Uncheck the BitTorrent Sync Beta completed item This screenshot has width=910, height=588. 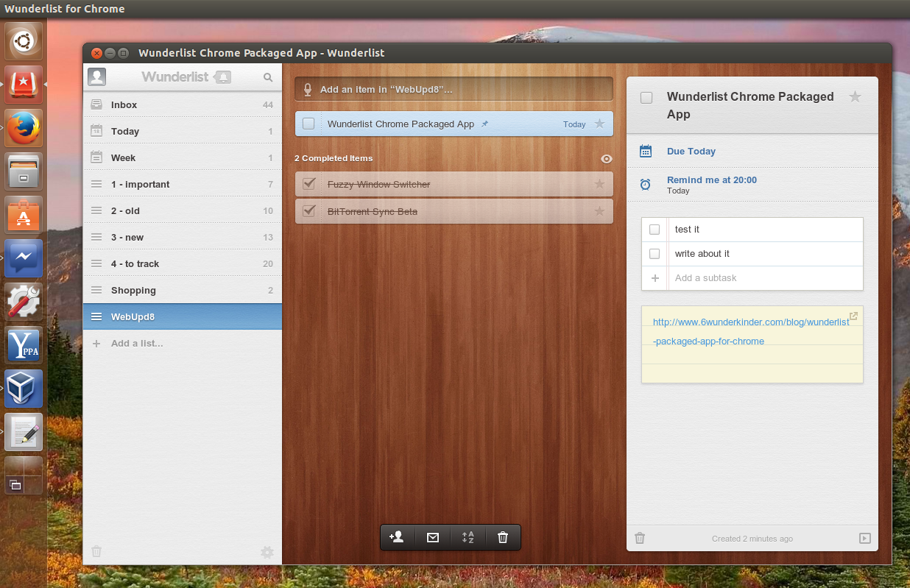(308, 211)
